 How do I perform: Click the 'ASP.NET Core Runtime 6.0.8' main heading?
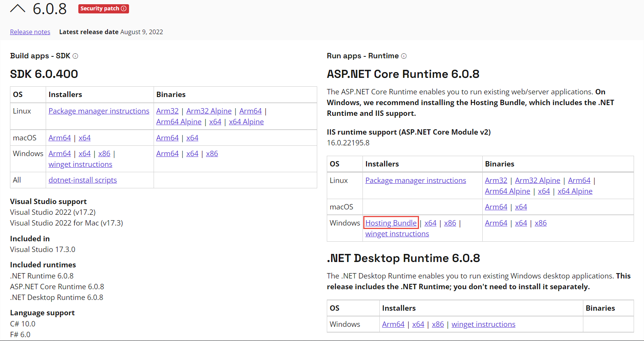[x=403, y=74]
